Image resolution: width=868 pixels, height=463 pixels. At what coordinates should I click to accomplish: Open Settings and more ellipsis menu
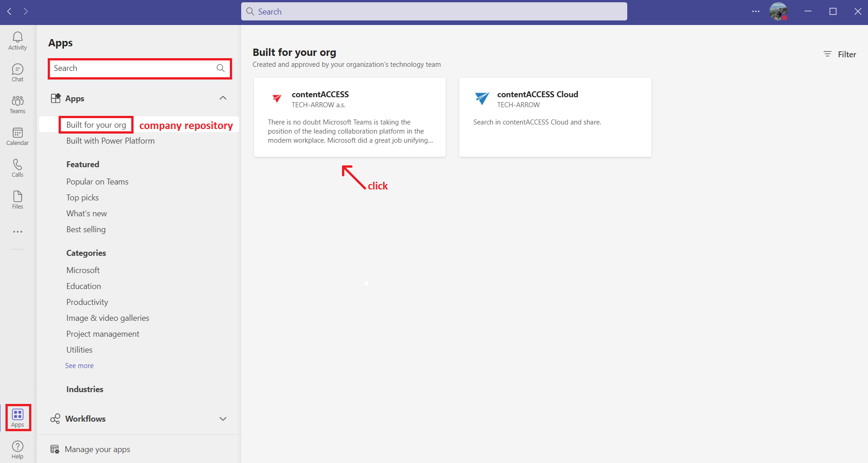[x=756, y=11]
